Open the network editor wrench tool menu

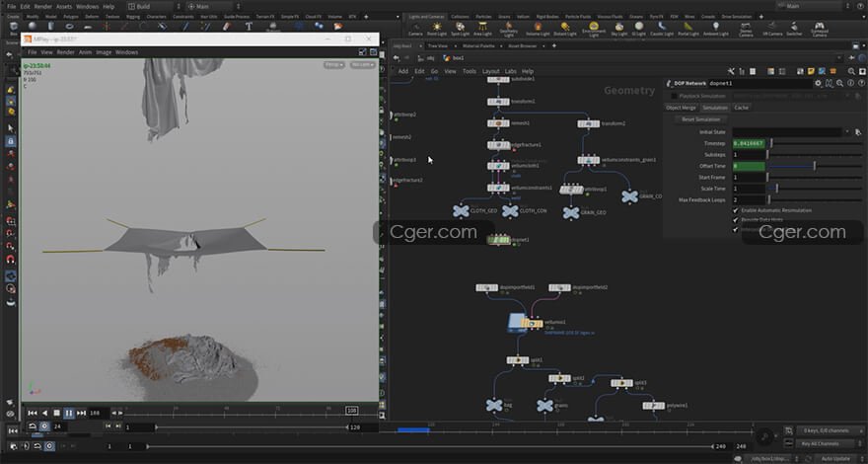click(731, 71)
